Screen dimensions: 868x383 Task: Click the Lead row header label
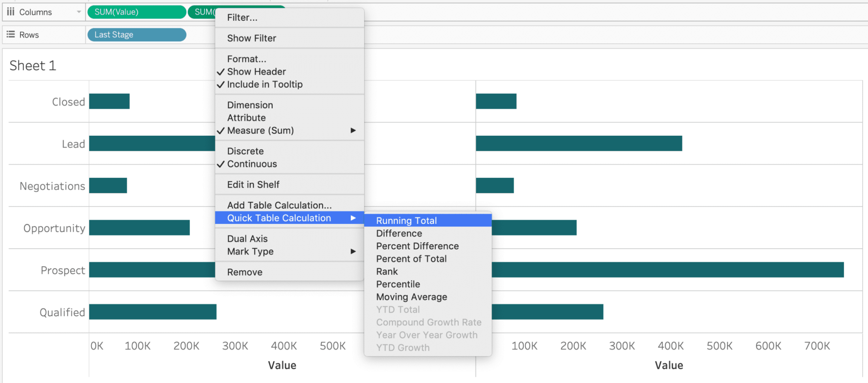[73, 144]
